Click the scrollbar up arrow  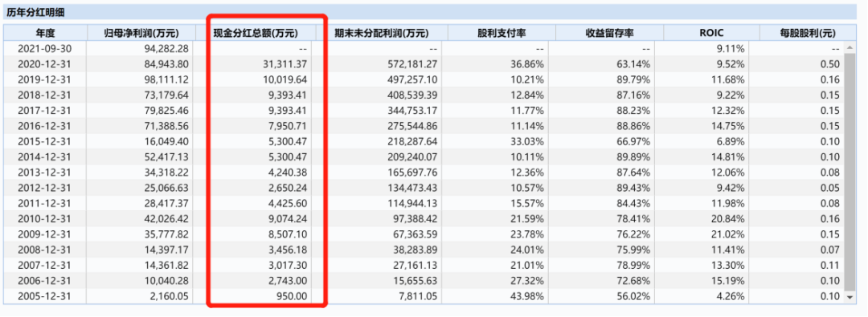851,49
